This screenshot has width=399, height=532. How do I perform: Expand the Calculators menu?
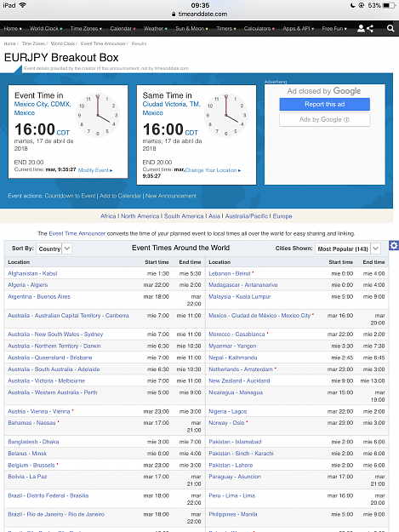click(x=259, y=28)
